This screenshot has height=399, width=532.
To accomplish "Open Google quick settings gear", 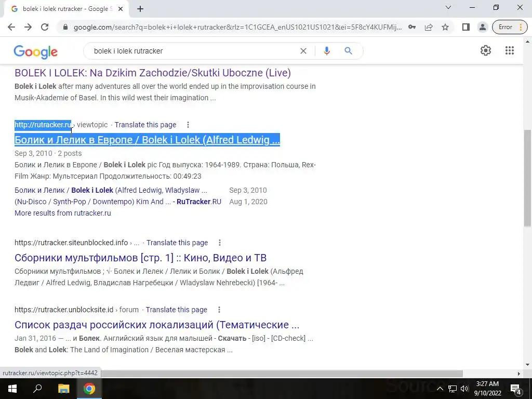I will coord(486,50).
